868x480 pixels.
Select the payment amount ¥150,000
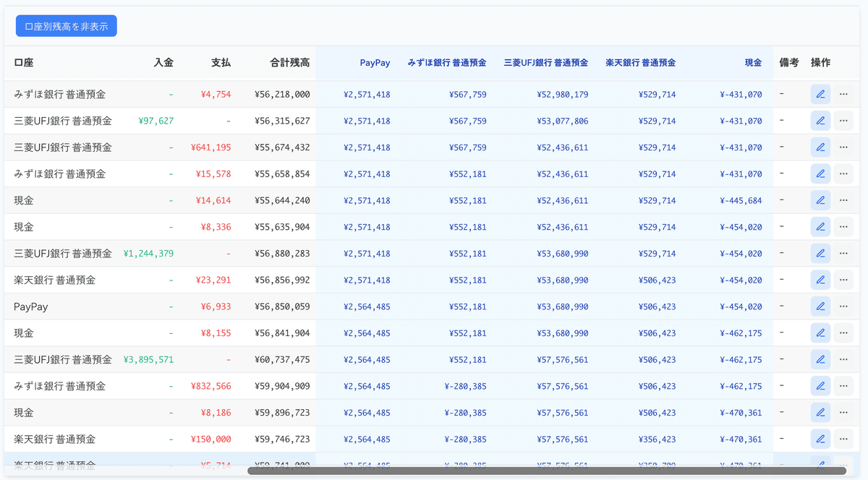[x=211, y=439]
